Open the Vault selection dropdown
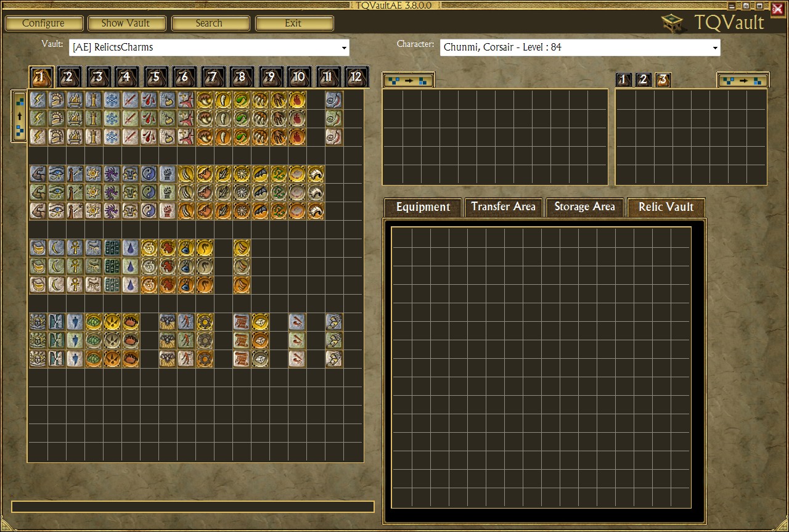The height and width of the screenshot is (532, 789). click(x=210, y=47)
